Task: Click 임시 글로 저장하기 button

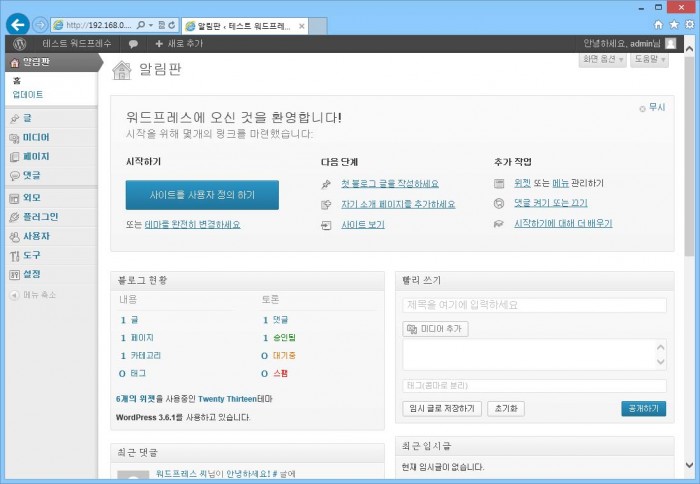Action: point(442,409)
